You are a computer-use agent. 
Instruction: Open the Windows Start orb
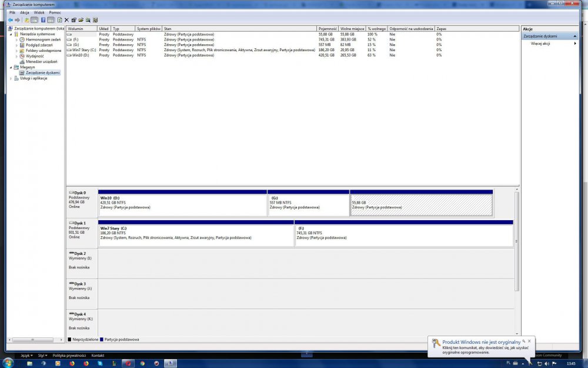8,363
